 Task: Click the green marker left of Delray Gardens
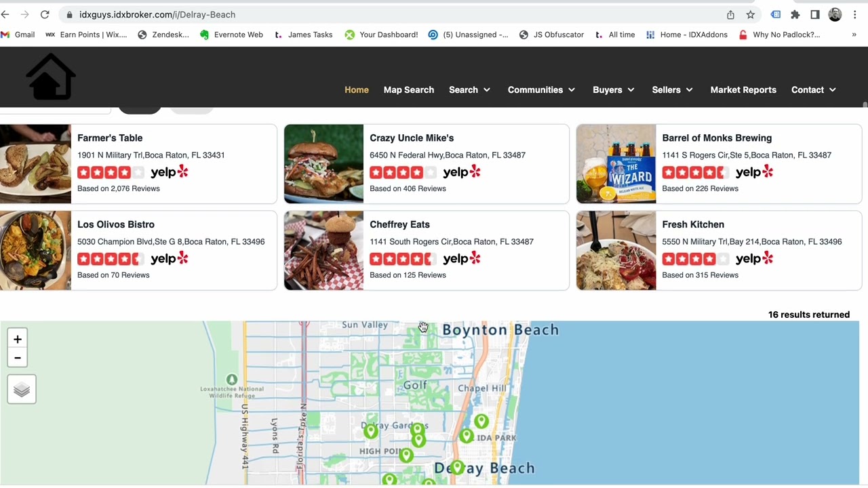pos(370,430)
